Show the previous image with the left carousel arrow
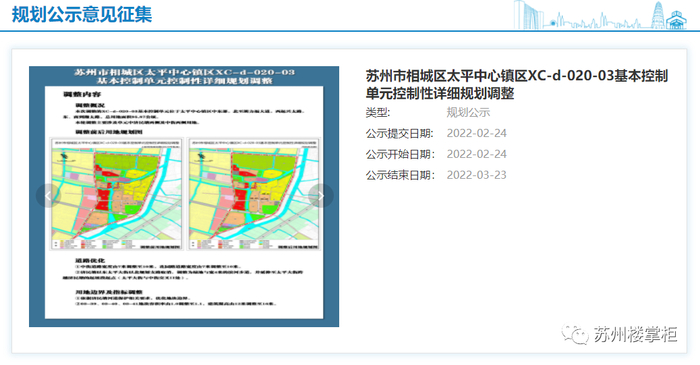 48,196
